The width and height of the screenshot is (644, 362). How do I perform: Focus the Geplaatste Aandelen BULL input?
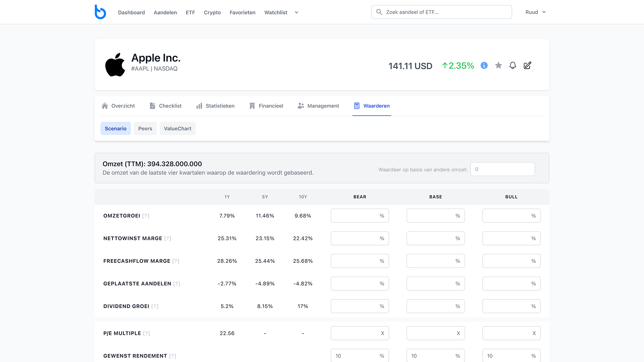point(512,284)
